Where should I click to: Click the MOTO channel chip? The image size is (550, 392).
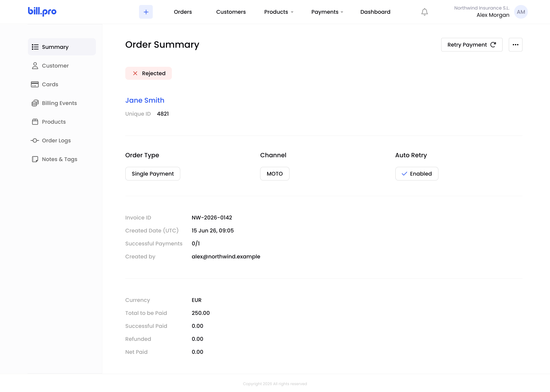point(275,174)
